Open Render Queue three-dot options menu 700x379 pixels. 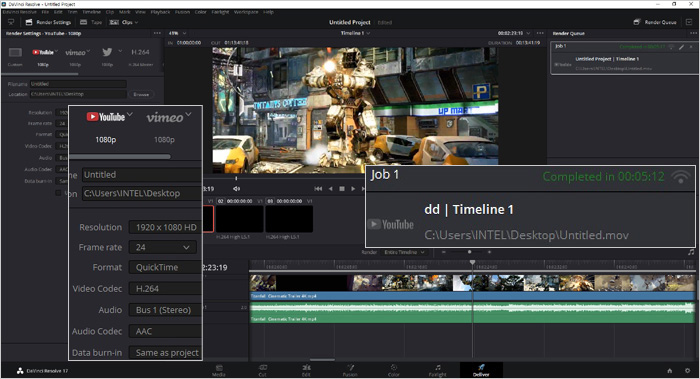click(x=693, y=33)
